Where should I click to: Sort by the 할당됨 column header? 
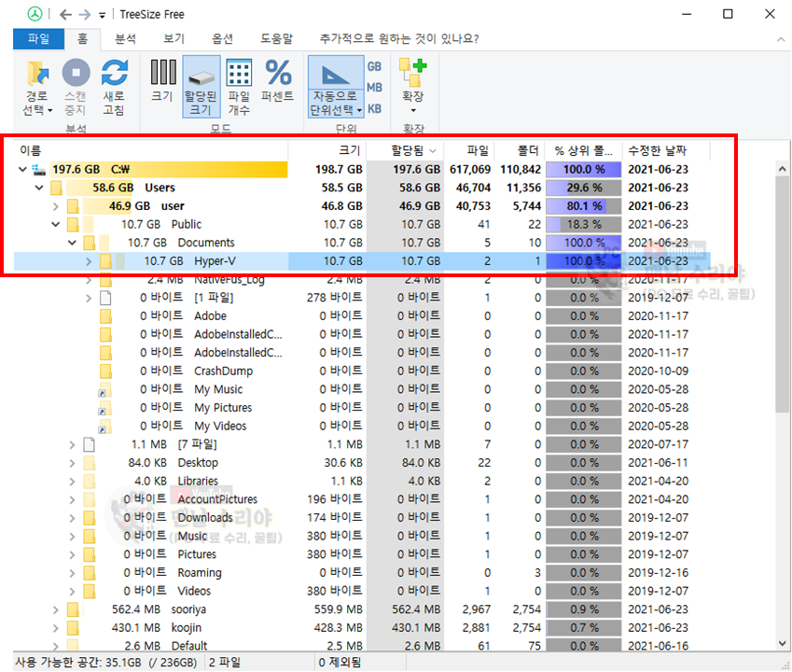click(x=405, y=150)
